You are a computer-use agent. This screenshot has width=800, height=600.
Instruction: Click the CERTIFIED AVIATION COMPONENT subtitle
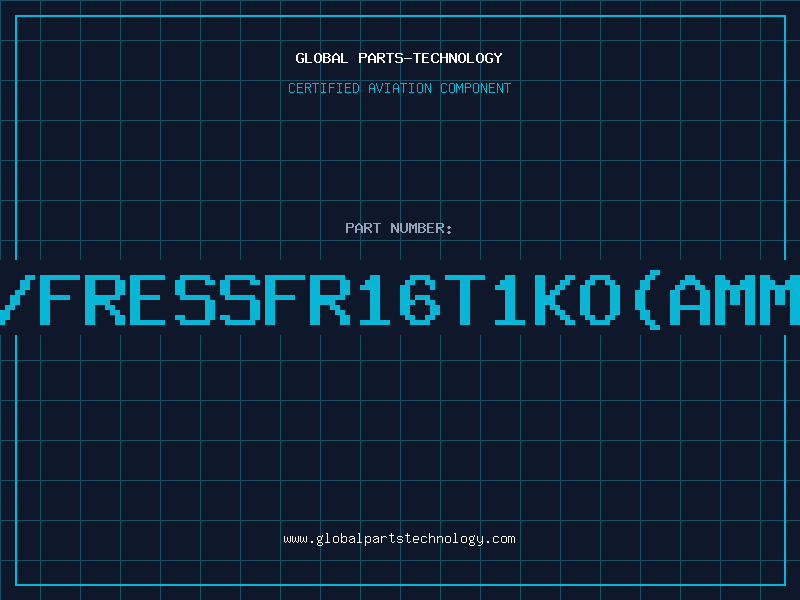tap(399, 88)
